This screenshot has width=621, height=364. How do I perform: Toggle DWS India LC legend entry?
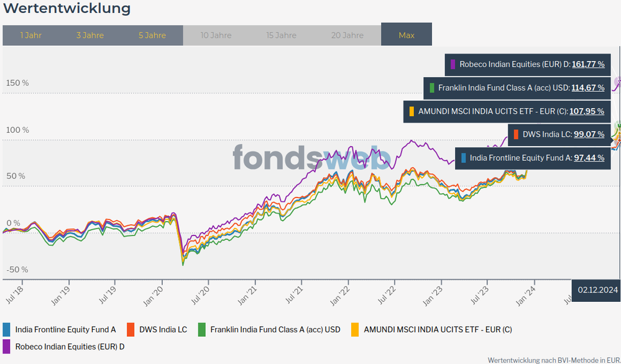[x=163, y=329]
